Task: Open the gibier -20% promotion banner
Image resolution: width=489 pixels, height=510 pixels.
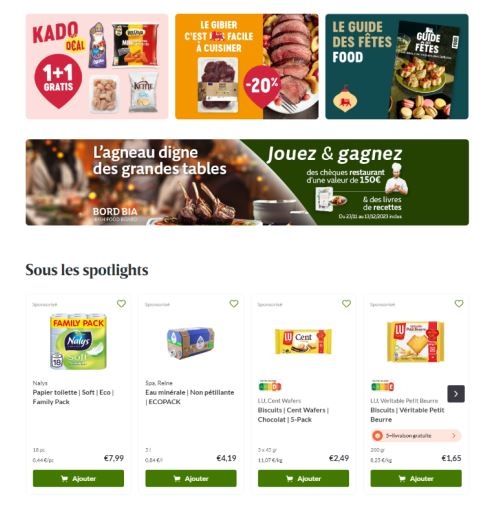Action: point(247,66)
